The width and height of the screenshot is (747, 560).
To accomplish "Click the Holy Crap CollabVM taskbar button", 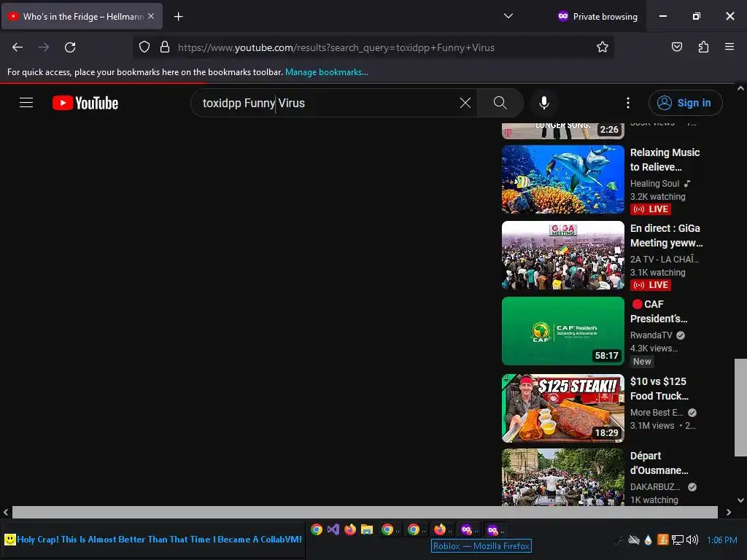I will [x=153, y=540].
